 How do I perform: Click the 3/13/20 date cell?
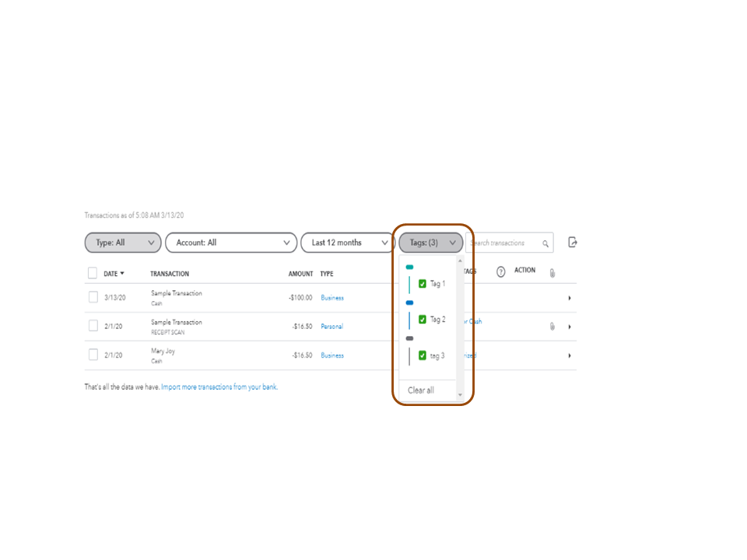tap(115, 298)
